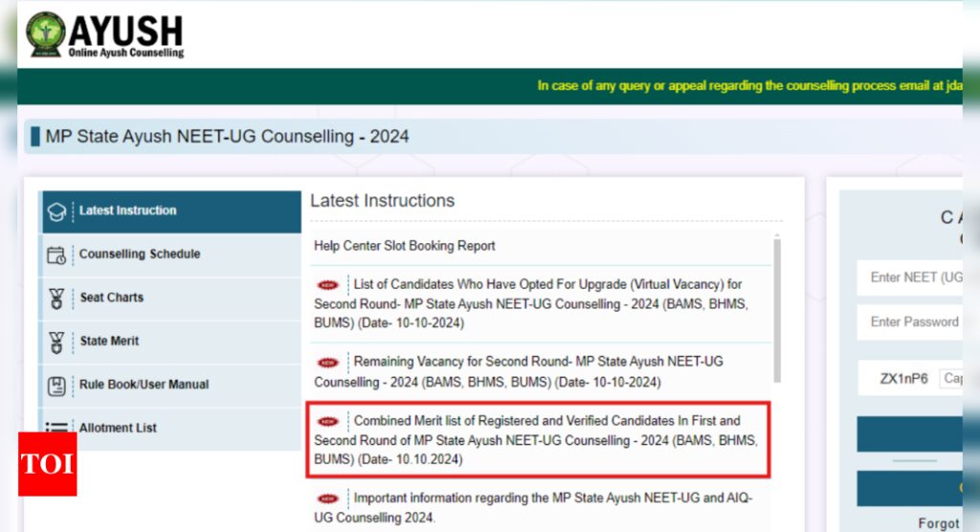This screenshot has width=980, height=532.
Task: Click the list icon beside Allotment List
Action: coord(56,429)
